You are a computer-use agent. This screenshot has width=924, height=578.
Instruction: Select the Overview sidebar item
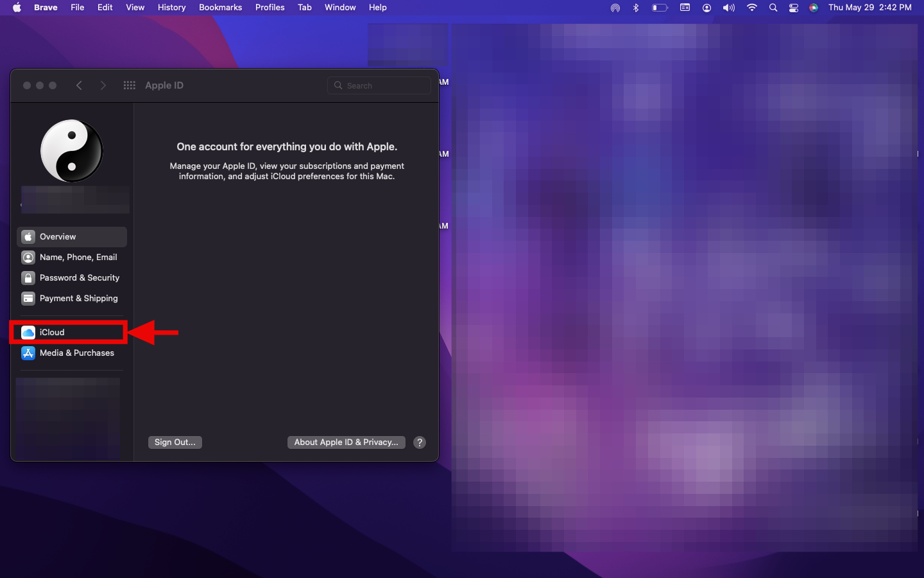click(x=58, y=236)
